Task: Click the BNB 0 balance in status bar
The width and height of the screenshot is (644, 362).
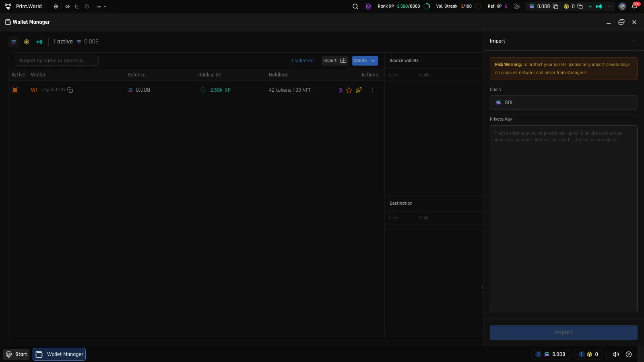Action: pos(588,354)
